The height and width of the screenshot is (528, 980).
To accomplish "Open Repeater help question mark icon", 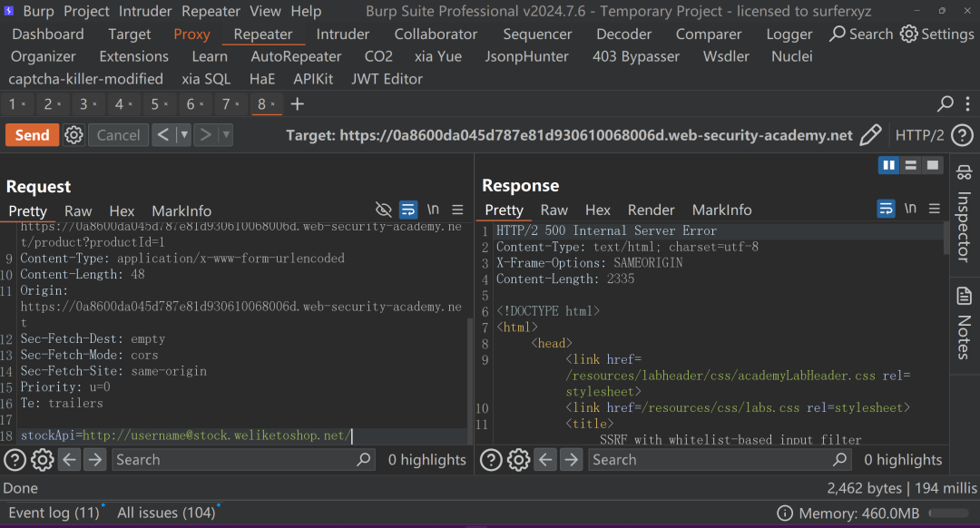I will pos(963,135).
